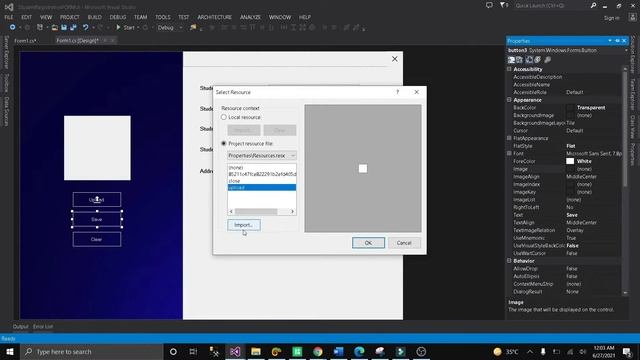
Task: Click the Navigate Backward toolbar icon
Action: coord(13,27)
